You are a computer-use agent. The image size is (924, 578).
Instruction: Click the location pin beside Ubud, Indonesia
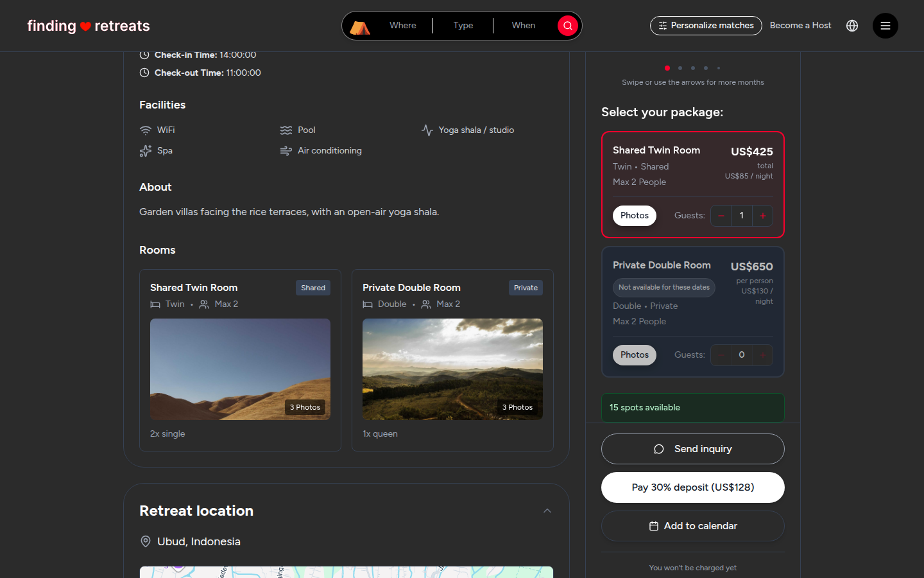coord(146,541)
